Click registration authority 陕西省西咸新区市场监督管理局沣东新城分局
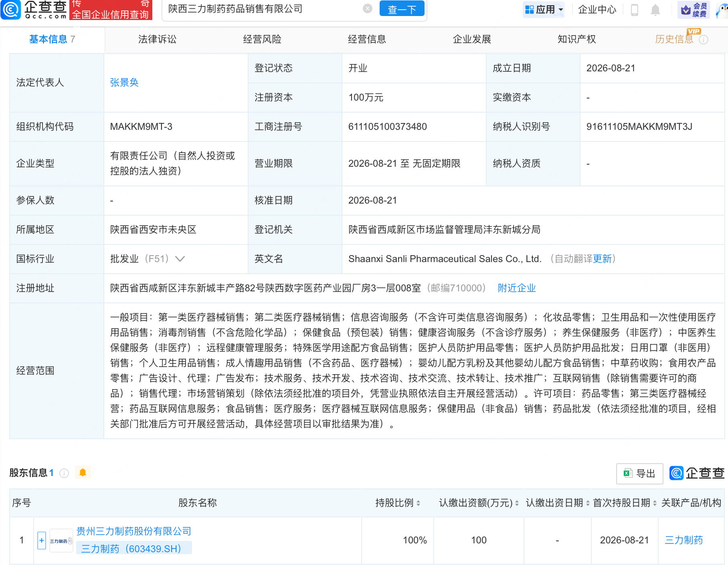The image size is (728, 565). click(444, 230)
